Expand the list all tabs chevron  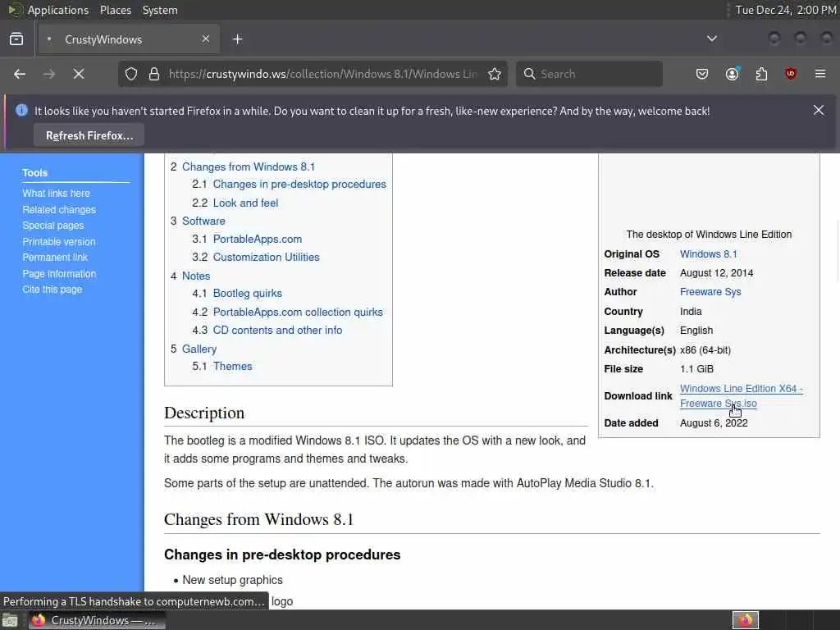(712, 39)
